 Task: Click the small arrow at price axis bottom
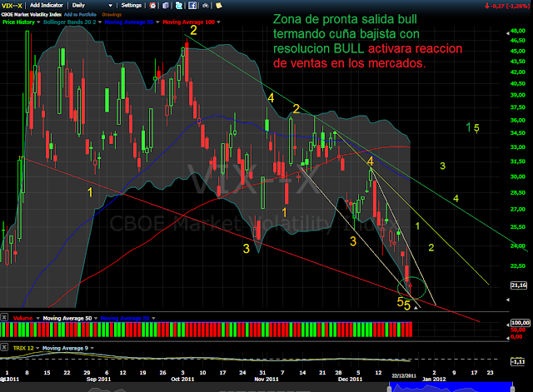click(x=508, y=300)
